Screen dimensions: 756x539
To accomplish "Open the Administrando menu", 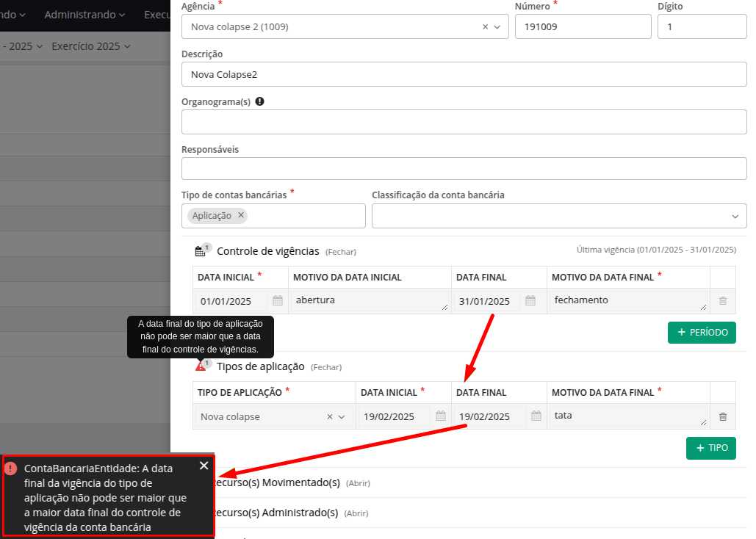I will click(84, 15).
